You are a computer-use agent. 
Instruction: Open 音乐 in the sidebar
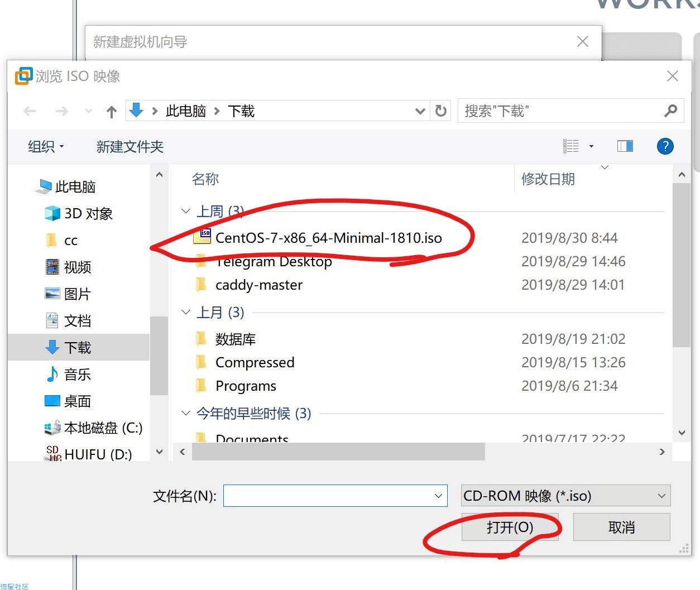68,374
